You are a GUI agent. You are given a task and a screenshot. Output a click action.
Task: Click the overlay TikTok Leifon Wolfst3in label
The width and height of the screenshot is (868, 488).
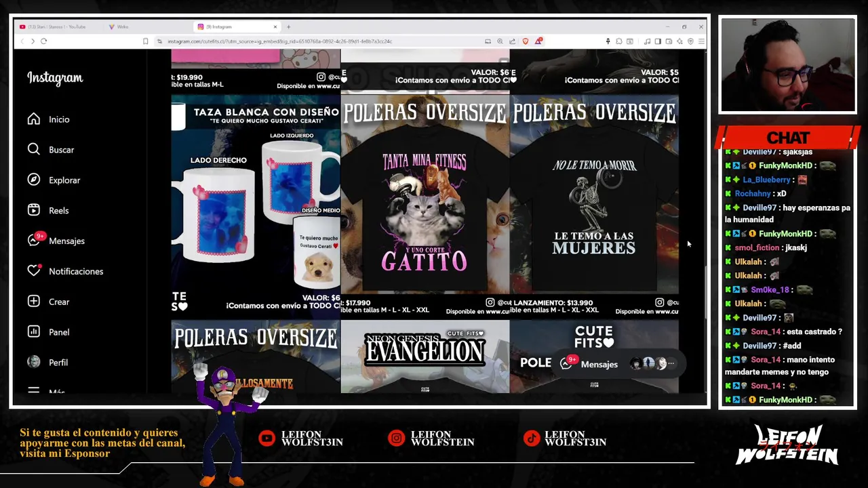tap(566, 439)
